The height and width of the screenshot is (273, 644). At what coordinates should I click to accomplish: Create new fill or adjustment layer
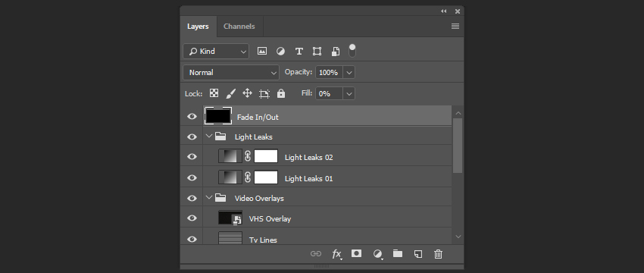pyautogui.click(x=377, y=254)
